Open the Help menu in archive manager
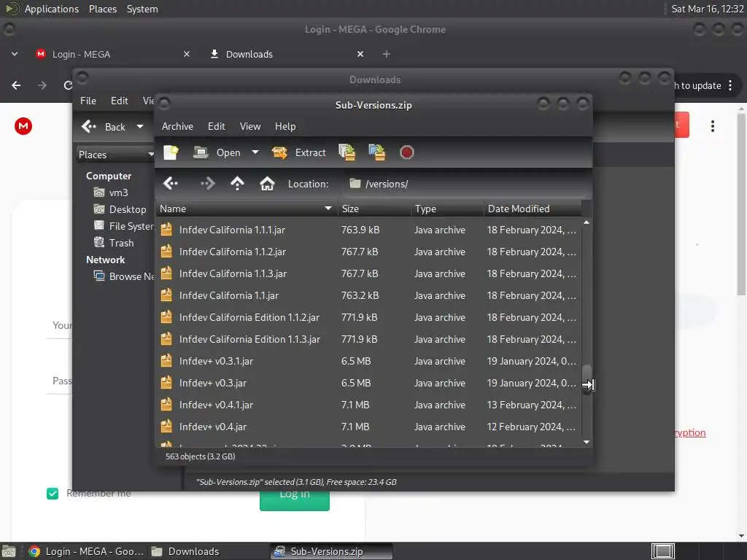The height and width of the screenshot is (560, 747). pyautogui.click(x=285, y=126)
